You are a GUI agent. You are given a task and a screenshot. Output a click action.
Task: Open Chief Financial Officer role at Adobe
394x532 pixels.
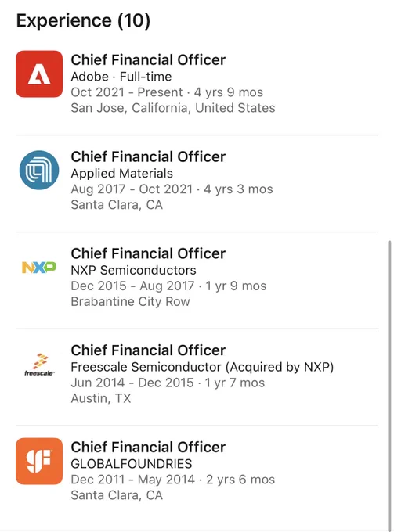point(148,59)
